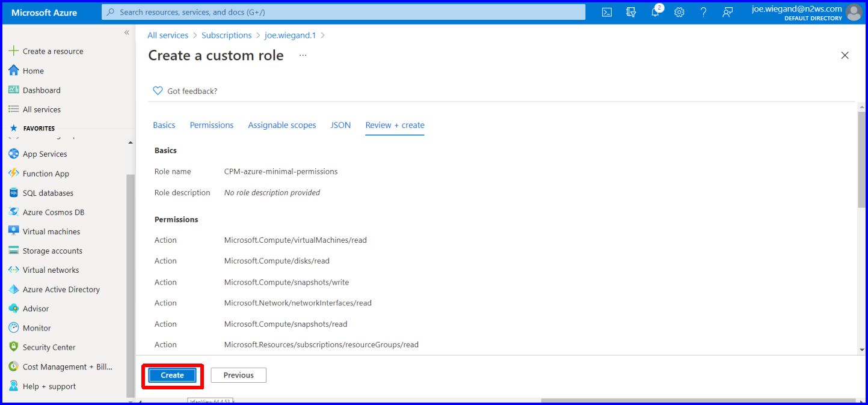Click the Cost Management + Billing icon
Image resolution: width=868 pixels, height=405 pixels.
[x=13, y=367]
